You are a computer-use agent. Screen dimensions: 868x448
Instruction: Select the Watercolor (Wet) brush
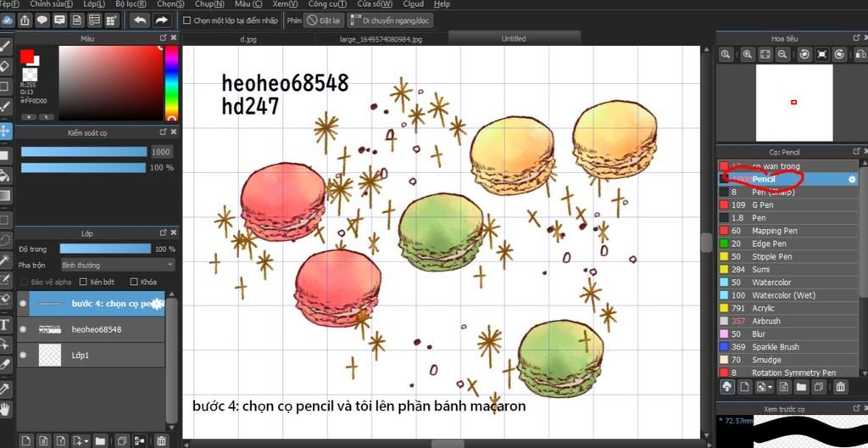pos(787,295)
